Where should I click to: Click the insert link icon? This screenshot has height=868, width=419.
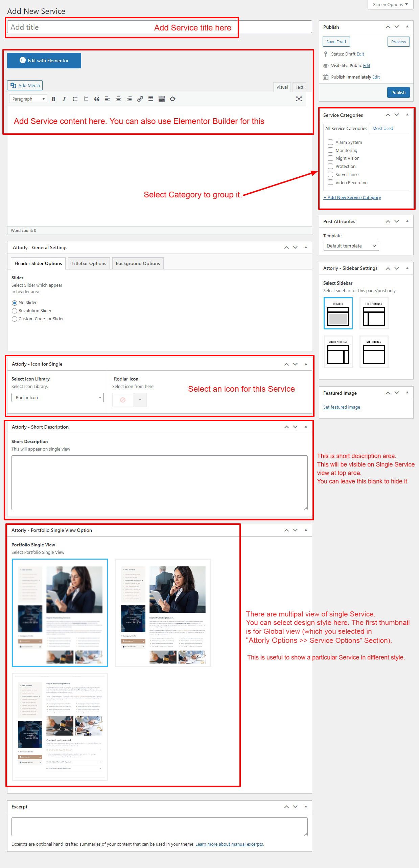140,99
